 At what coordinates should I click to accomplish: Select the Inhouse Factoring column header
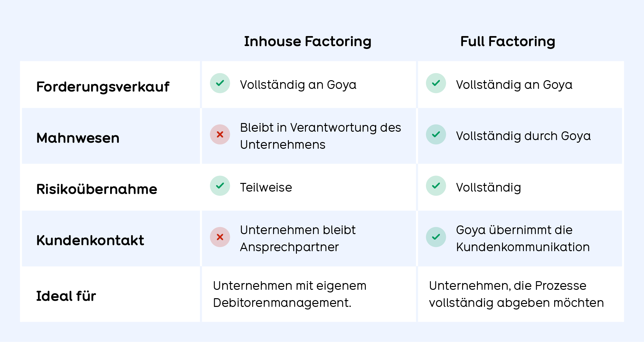[x=308, y=42]
